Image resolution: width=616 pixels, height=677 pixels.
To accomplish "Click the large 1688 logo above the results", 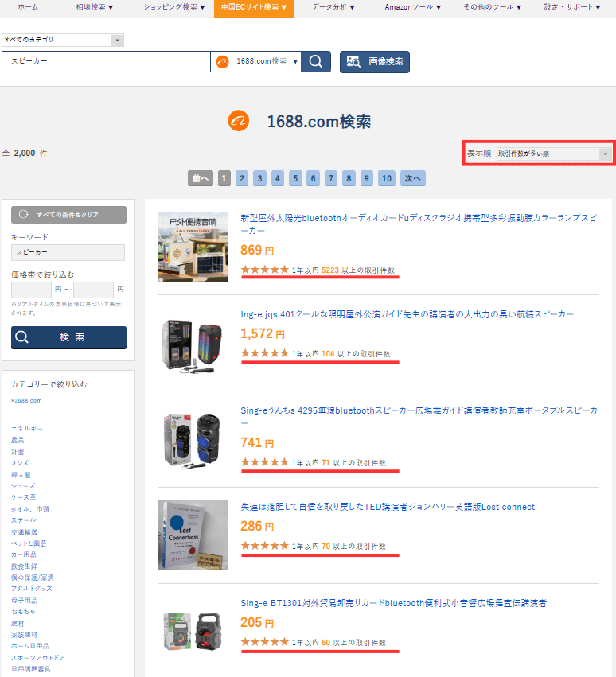I will click(x=239, y=121).
